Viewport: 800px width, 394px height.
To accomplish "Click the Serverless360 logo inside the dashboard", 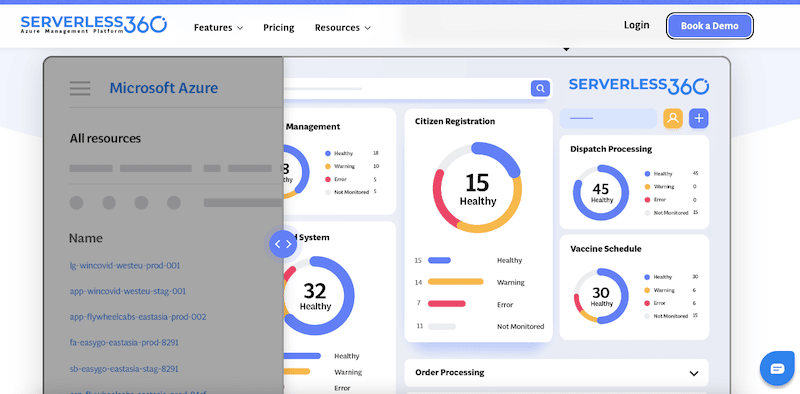I will coord(639,86).
